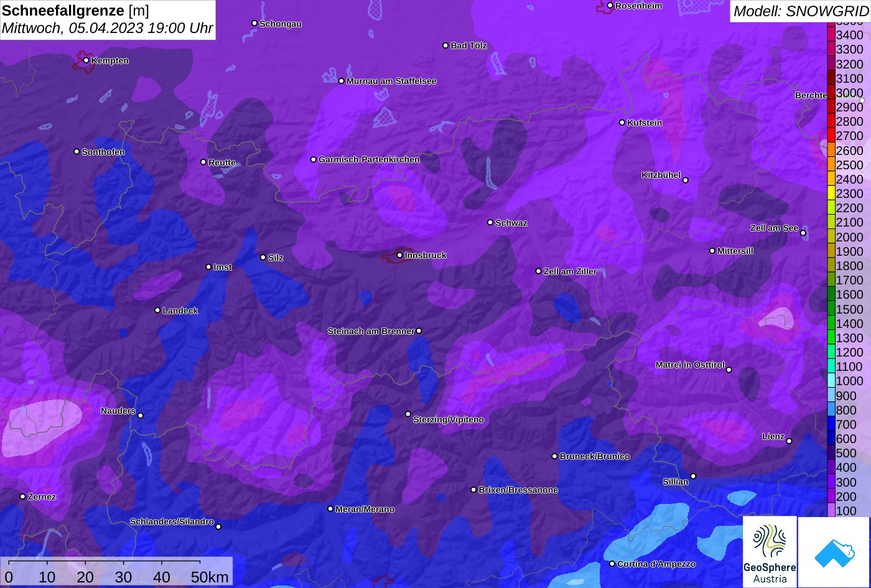Select the "Schlanders/Silandro" label
This screenshot has height=588, width=871.
point(172,521)
